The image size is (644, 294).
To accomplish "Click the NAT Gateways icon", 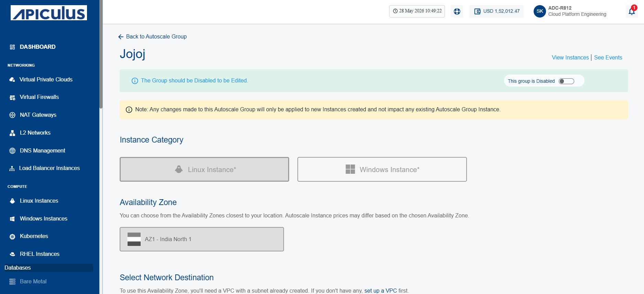I will pos(12,115).
